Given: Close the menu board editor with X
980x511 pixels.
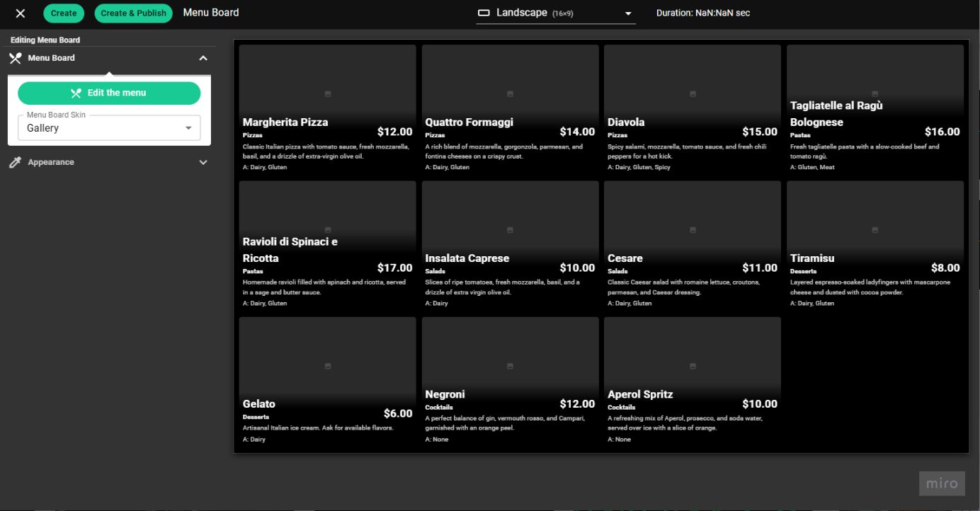Looking at the screenshot, I should [x=21, y=13].
